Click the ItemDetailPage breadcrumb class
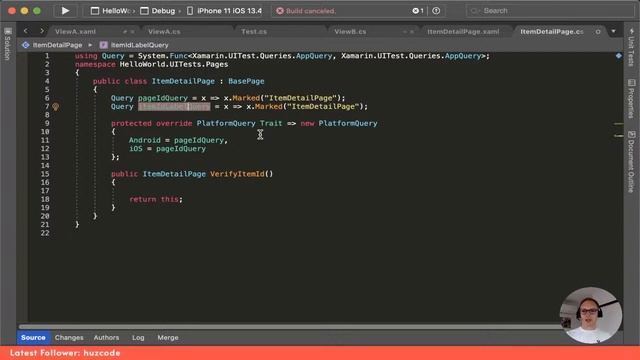640x360 pixels. tap(53, 45)
